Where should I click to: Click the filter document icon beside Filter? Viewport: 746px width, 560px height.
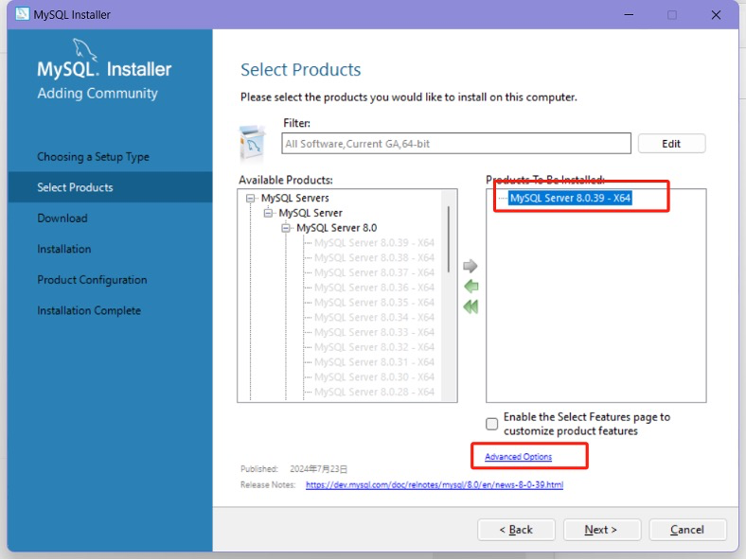252,142
